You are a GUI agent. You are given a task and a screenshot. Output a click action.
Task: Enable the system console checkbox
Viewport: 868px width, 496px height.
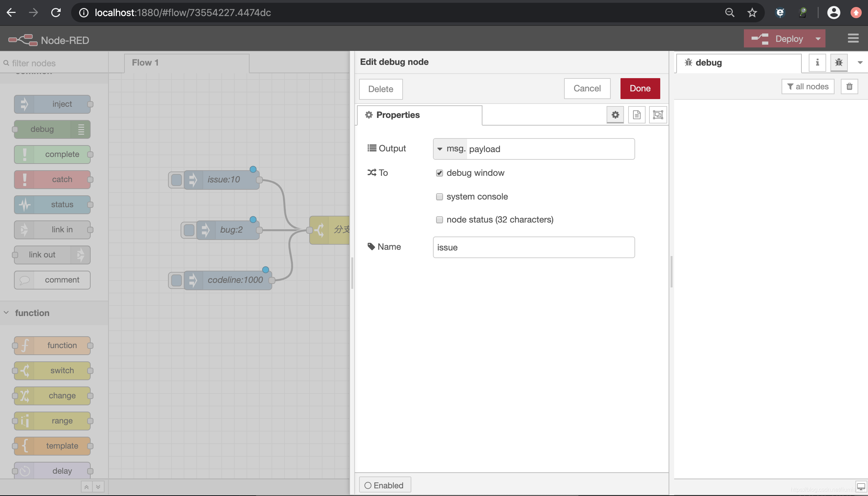(439, 196)
